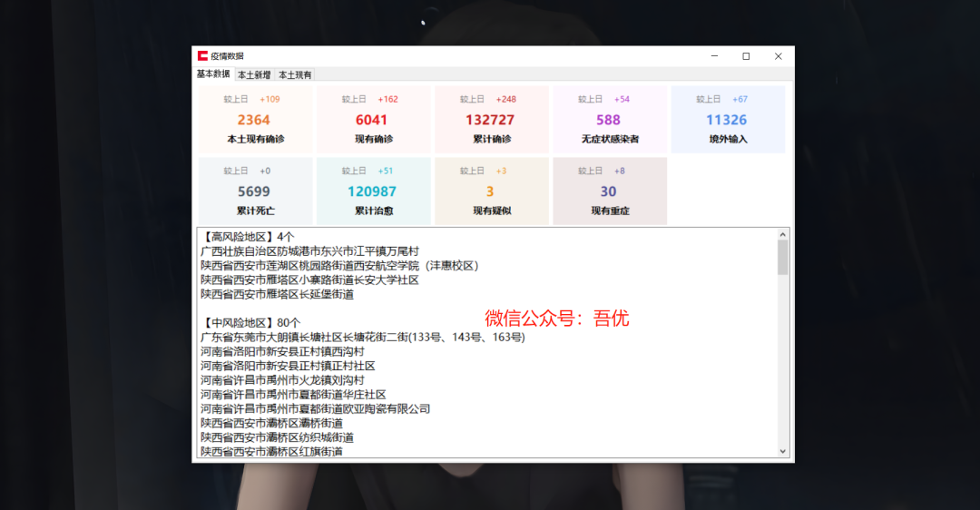Image resolution: width=980 pixels, height=510 pixels.
Task: Click 河南省洛阳市新安县正村镇正村社区 line
Action: [288, 367]
